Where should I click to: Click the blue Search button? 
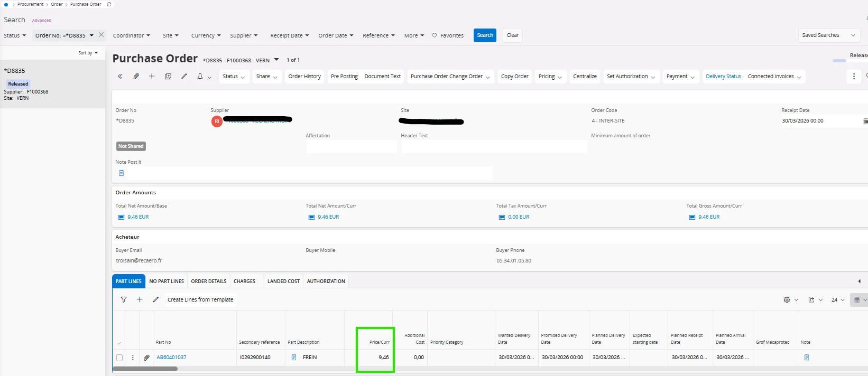coord(485,35)
